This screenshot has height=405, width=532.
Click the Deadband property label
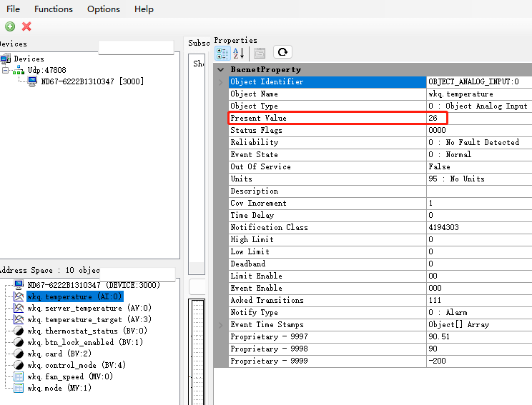247,264
